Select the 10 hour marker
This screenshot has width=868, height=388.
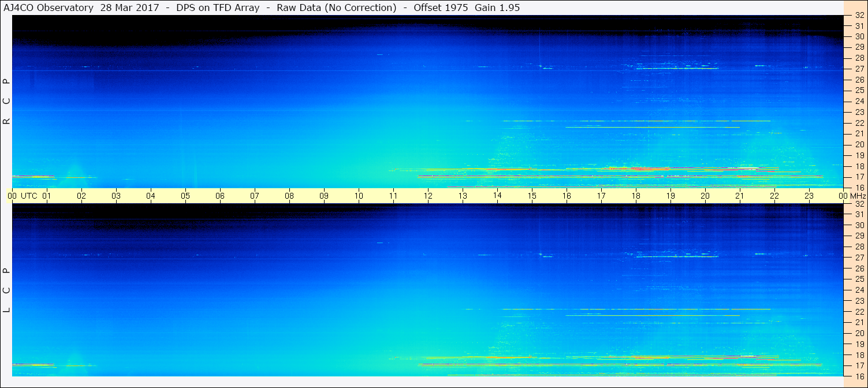(x=359, y=196)
